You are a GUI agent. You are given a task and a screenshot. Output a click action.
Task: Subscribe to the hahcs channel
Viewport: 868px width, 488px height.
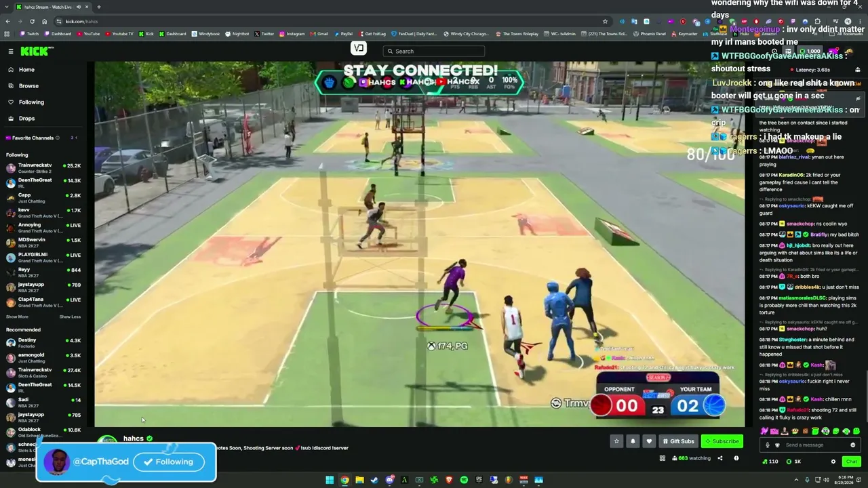pyautogui.click(x=722, y=441)
